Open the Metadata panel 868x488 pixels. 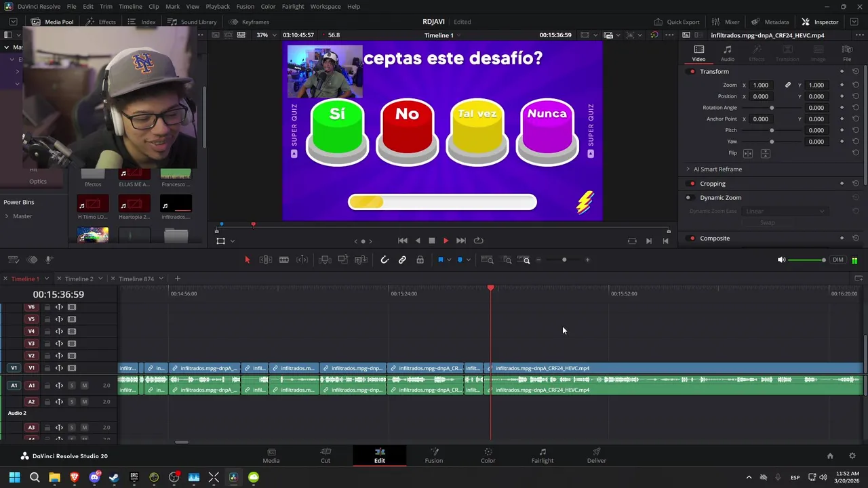770,22
